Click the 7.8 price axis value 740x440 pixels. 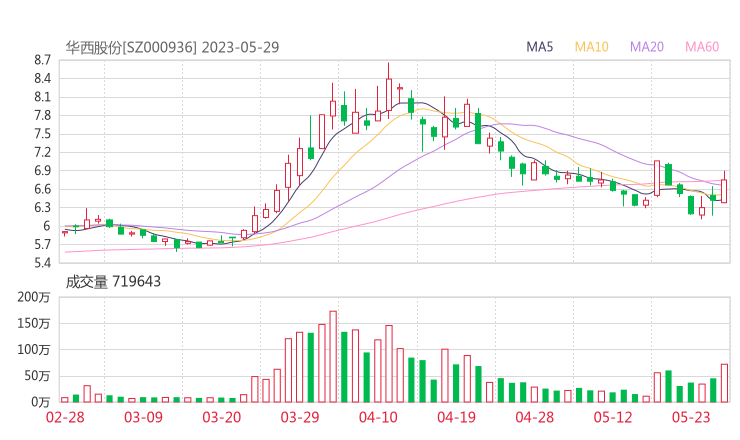(42, 115)
